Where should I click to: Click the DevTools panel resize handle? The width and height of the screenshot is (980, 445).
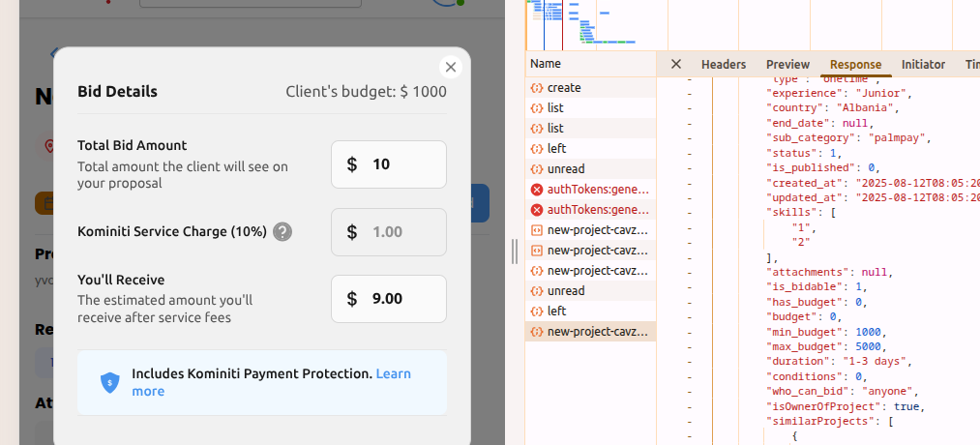coord(515,252)
